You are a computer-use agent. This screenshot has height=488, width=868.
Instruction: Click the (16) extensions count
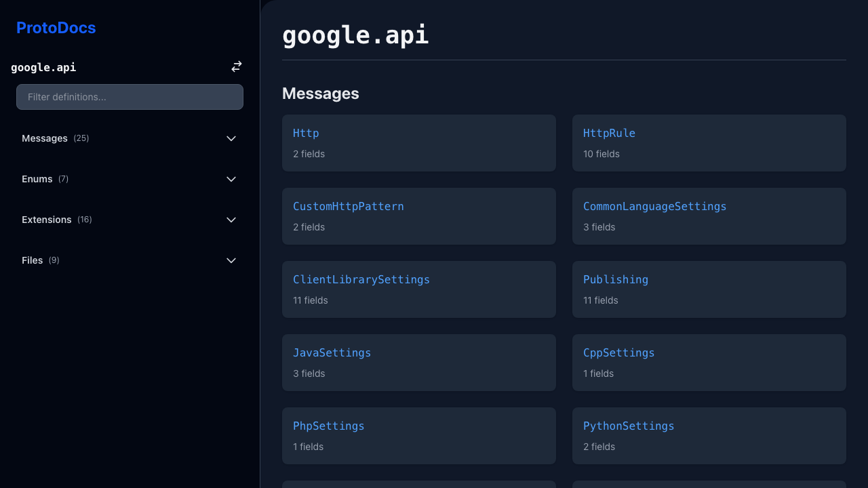click(85, 220)
